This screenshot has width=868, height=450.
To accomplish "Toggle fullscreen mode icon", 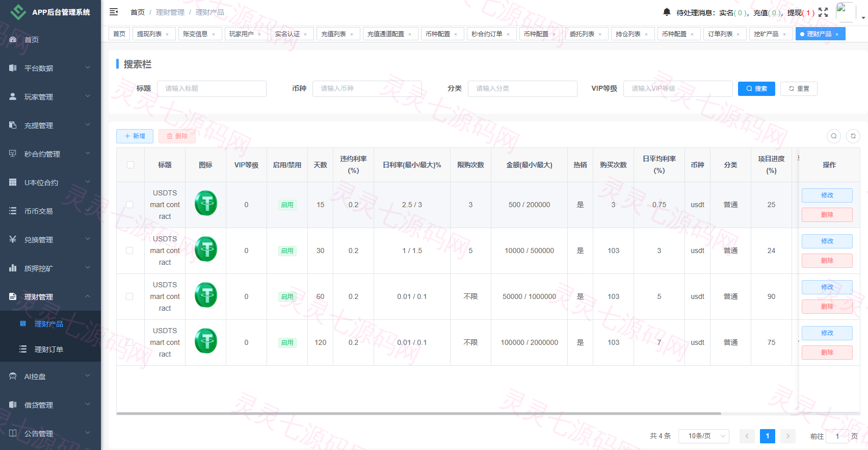I will [x=823, y=12].
